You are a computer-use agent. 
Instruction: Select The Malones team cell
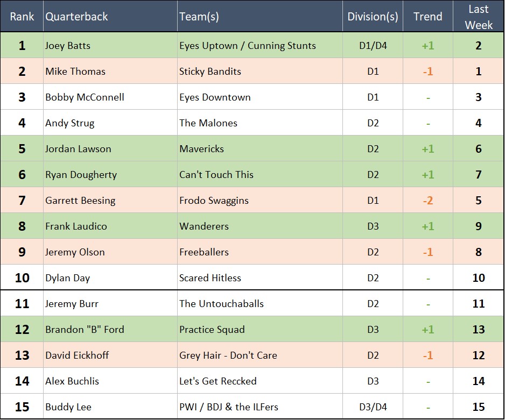pyautogui.click(x=208, y=123)
